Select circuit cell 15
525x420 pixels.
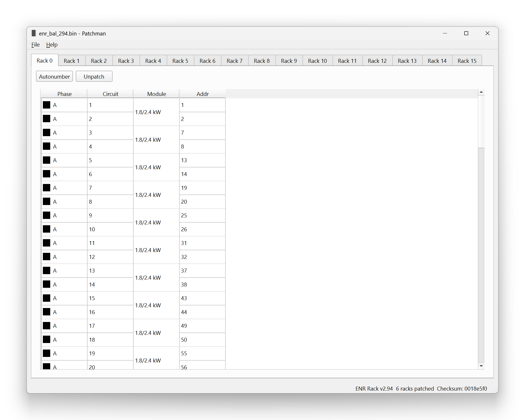[x=110, y=298]
